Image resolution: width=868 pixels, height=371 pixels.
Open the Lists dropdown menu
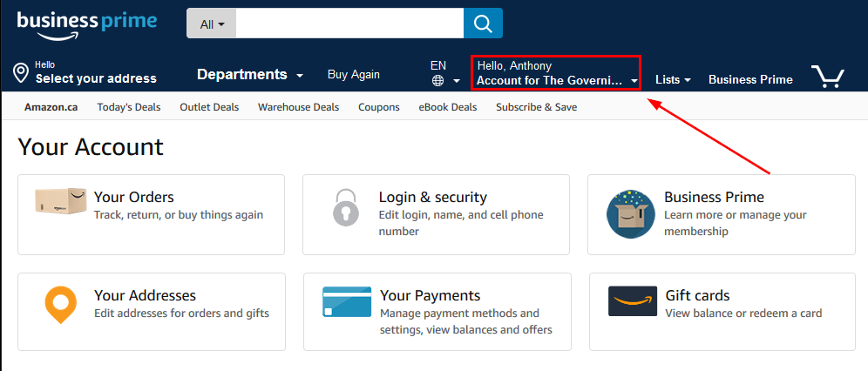pyautogui.click(x=673, y=79)
